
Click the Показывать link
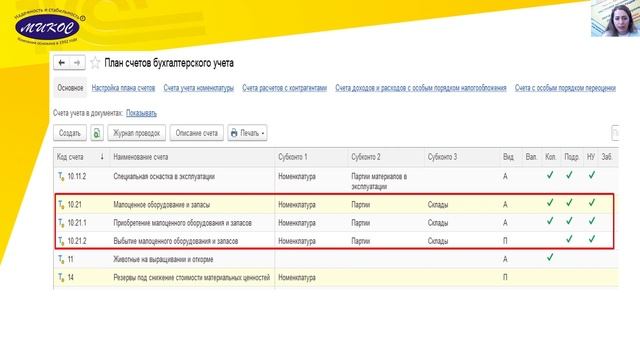tap(141, 113)
